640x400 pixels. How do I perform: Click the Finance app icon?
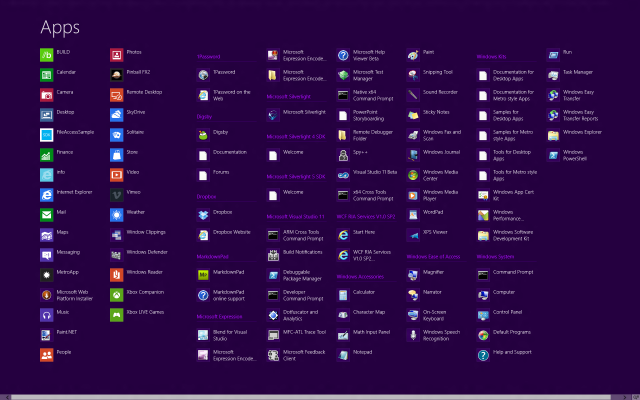[47, 155]
